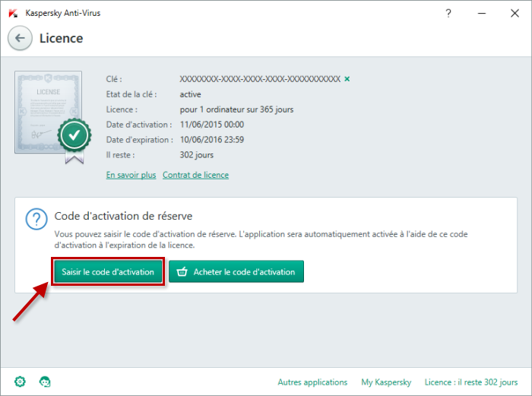The height and width of the screenshot is (396, 532).
Task: Close the Kaspersky Anti-Virus window
Action: pyautogui.click(x=515, y=13)
